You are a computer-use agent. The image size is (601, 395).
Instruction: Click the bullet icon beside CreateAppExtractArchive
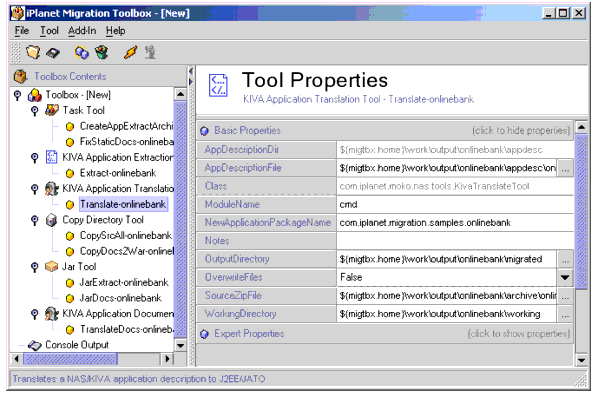point(70,126)
